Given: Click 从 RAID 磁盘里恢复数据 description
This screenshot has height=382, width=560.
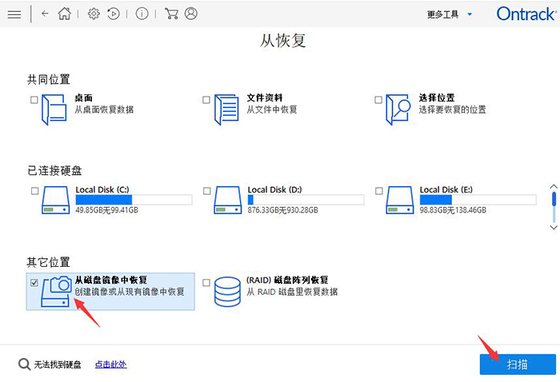Looking at the screenshot, I should (x=292, y=292).
